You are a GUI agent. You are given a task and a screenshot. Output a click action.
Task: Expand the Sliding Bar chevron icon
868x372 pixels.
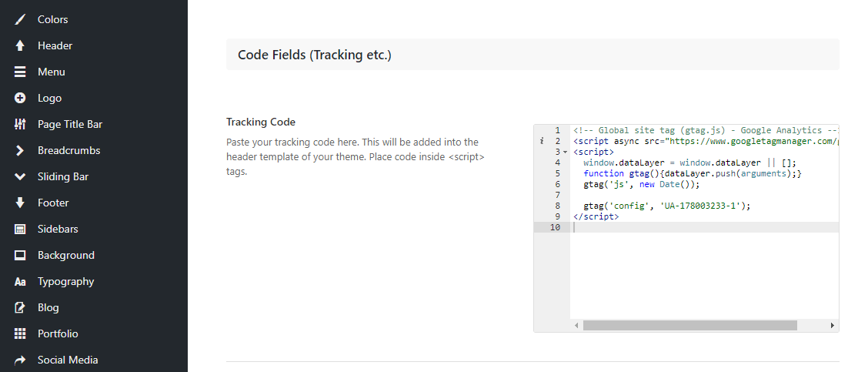point(20,176)
